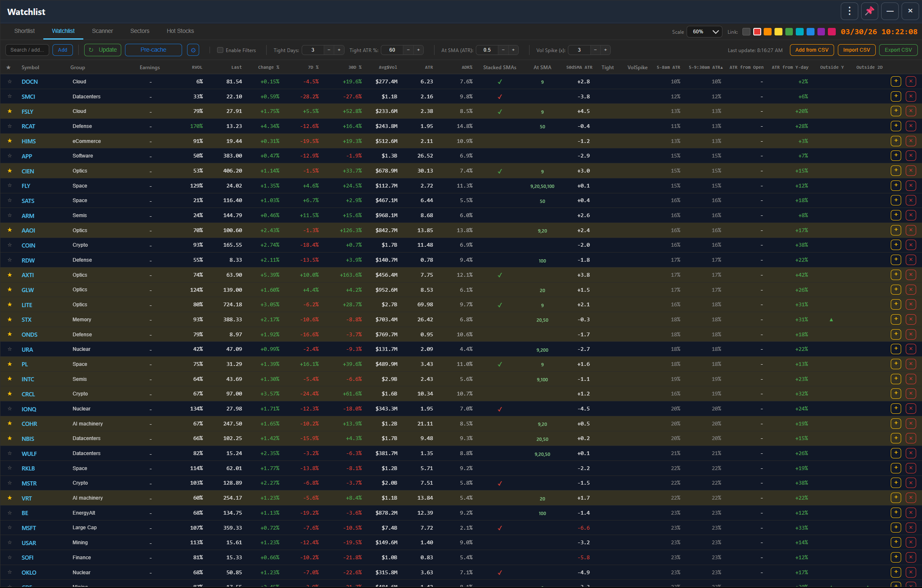Click the Import CSV button

pos(857,50)
